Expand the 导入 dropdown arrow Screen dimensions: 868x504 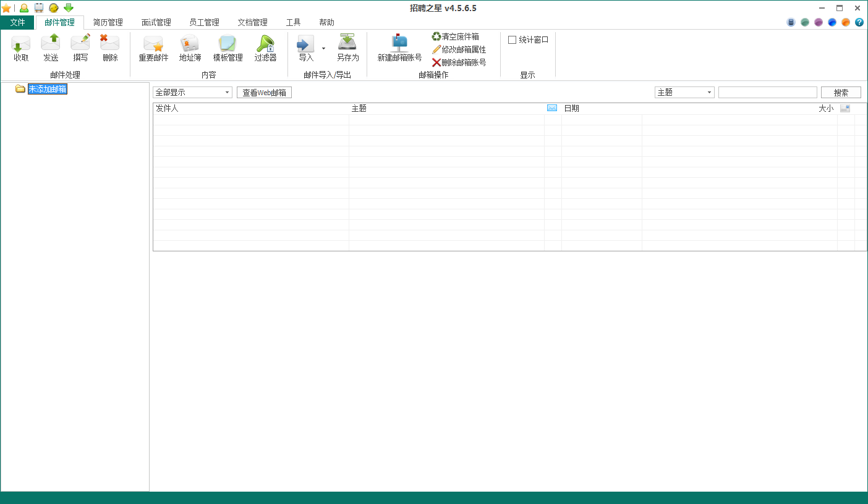[x=323, y=48]
